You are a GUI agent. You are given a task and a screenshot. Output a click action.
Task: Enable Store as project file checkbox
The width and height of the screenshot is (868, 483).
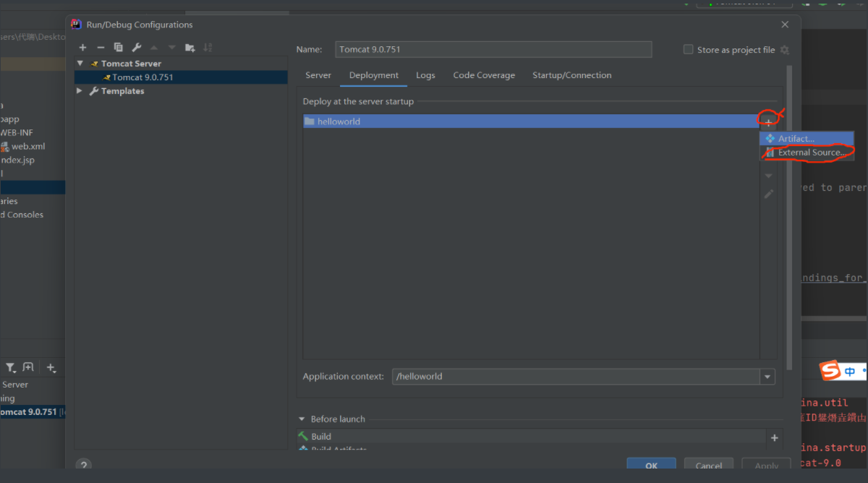point(688,50)
